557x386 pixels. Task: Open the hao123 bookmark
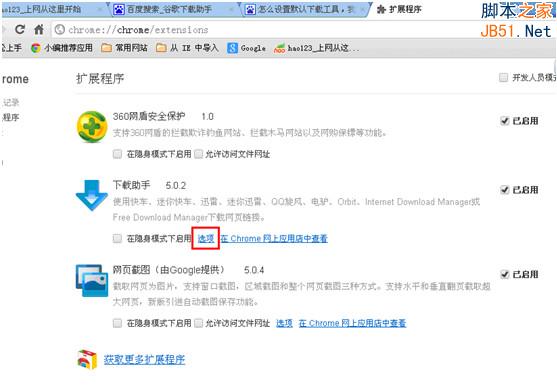[316, 48]
